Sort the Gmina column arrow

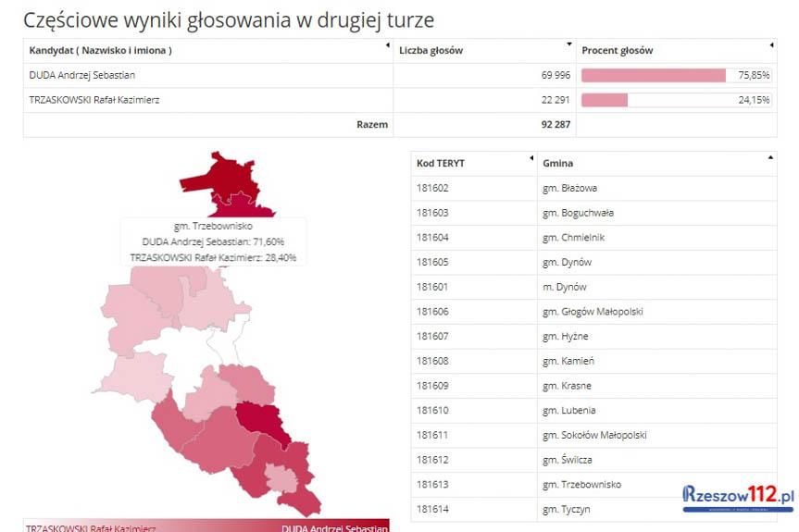click(771, 158)
